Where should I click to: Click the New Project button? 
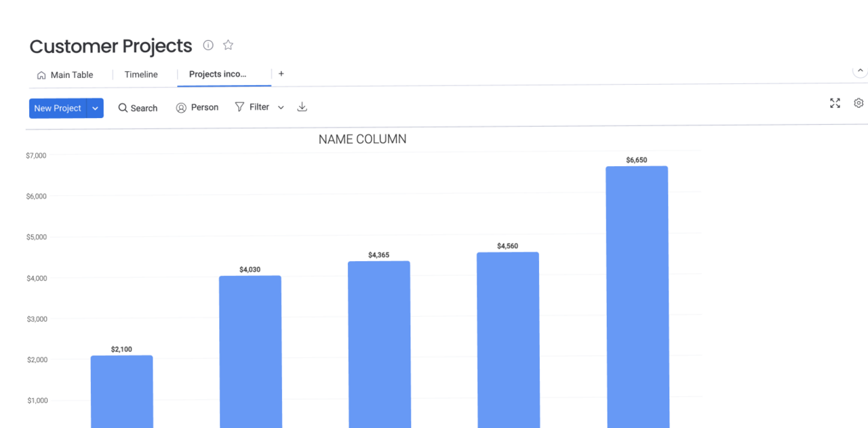(58, 109)
